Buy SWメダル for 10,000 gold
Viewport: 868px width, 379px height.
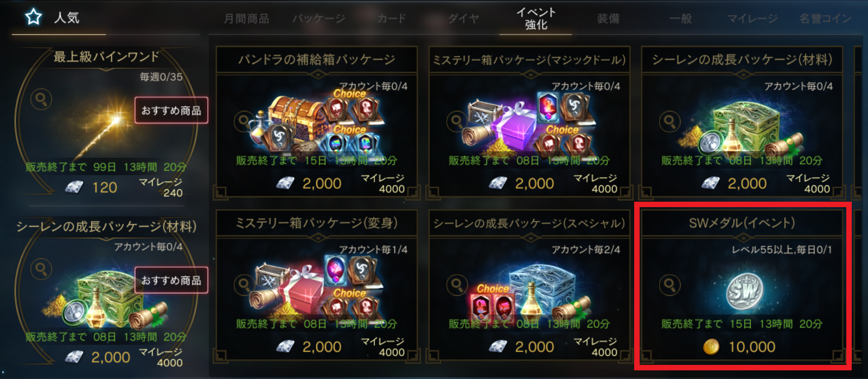click(740, 347)
